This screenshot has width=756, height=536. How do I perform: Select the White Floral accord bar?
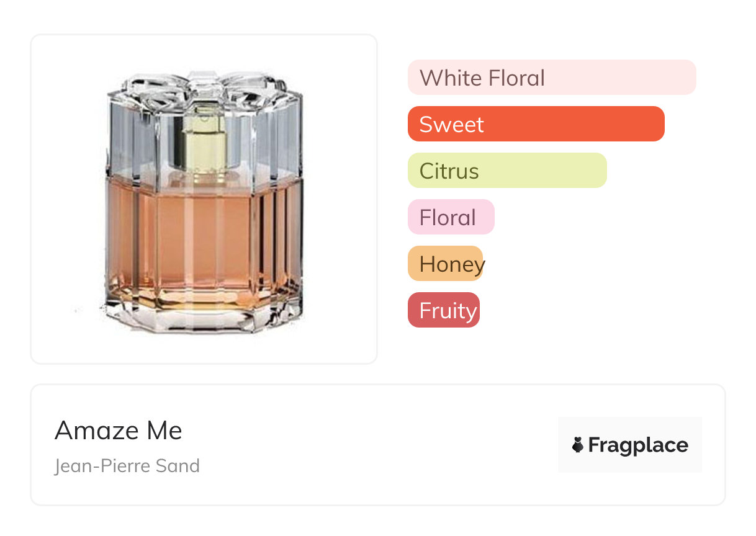click(551, 78)
